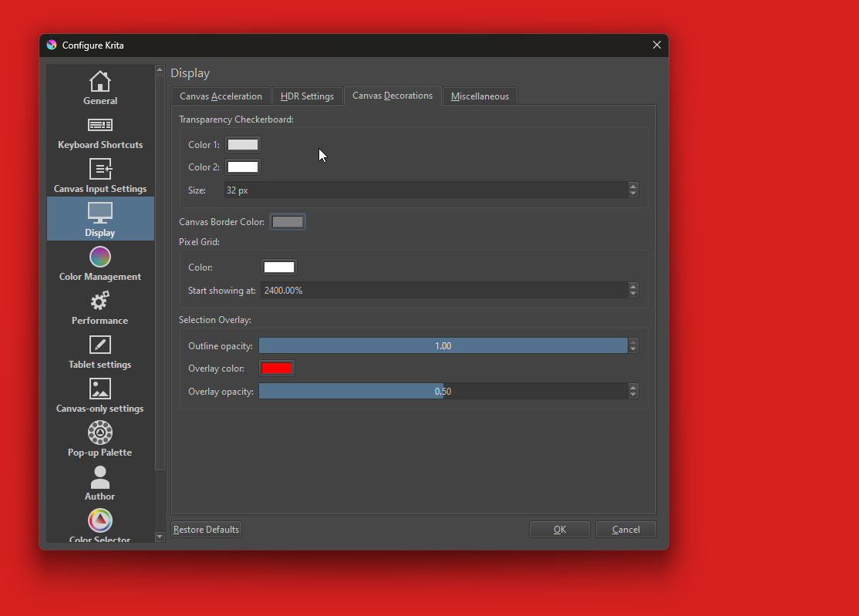Change the Pixel Grid color swatch
Viewport: 859px width, 616px height.
(279, 268)
